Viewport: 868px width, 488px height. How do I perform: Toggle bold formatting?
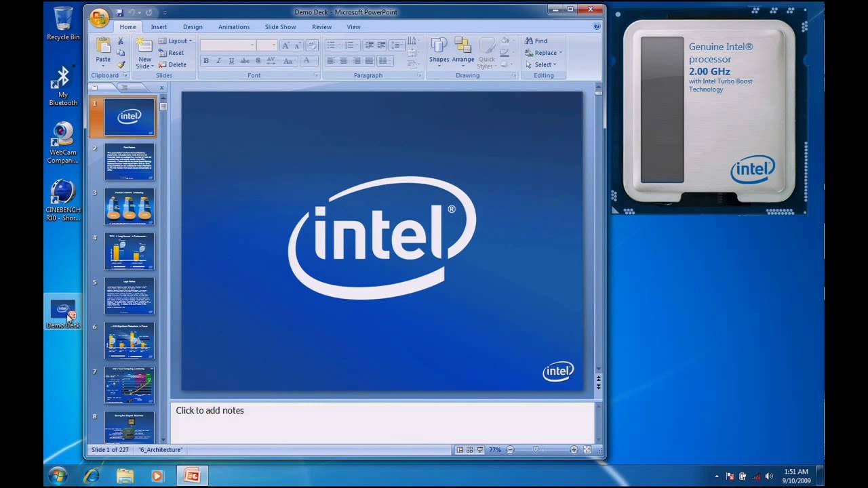[x=206, y=61]
